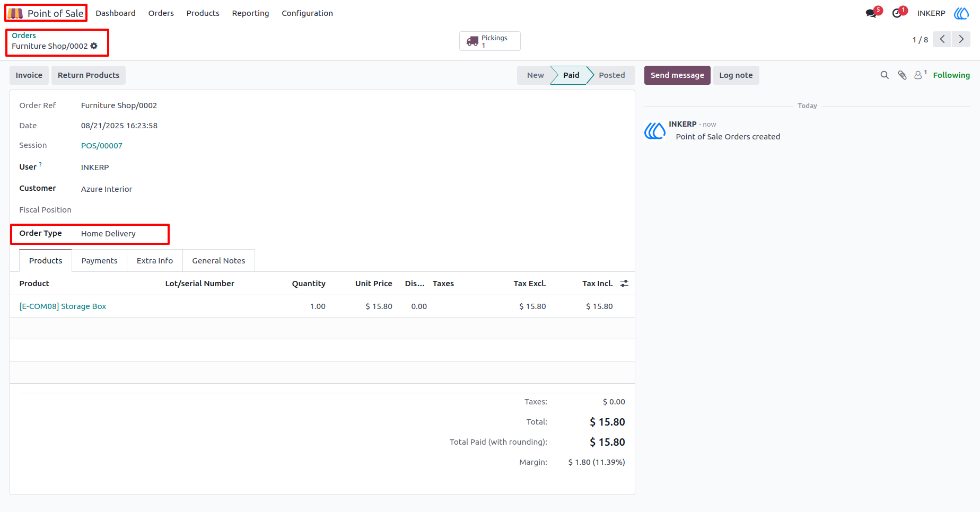This screenshot has height=512, width=980.
Task: Go to the previous order record
Action: tap(942, 39)
